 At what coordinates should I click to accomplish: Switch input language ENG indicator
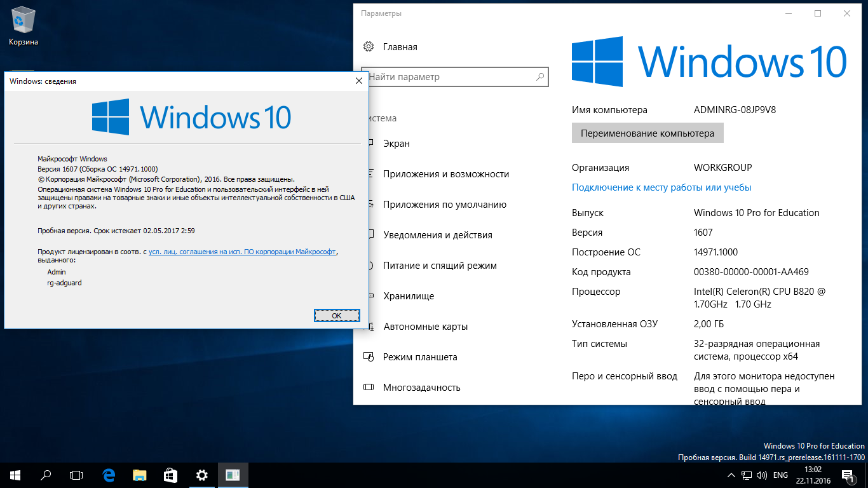coord(780,475)
